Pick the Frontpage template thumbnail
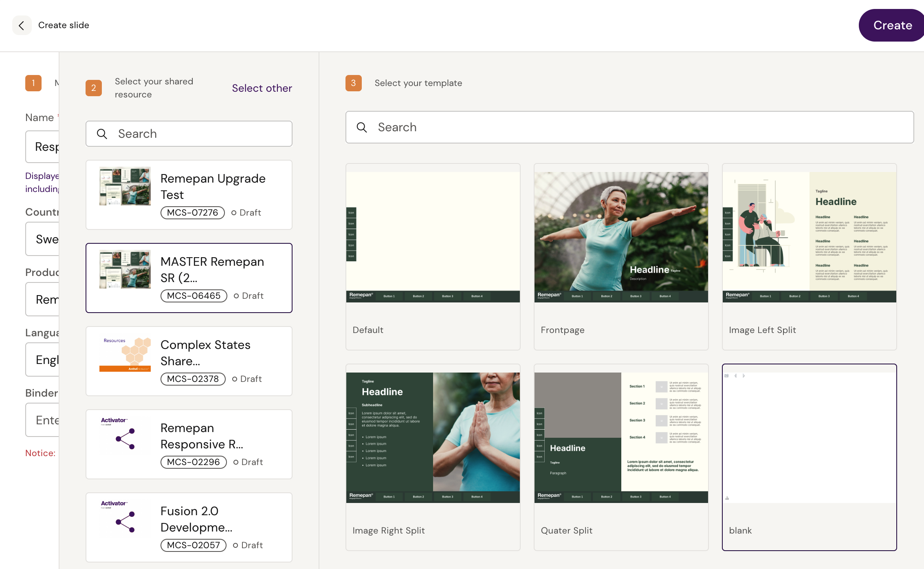924x569 pixels. tap(621, 237)
